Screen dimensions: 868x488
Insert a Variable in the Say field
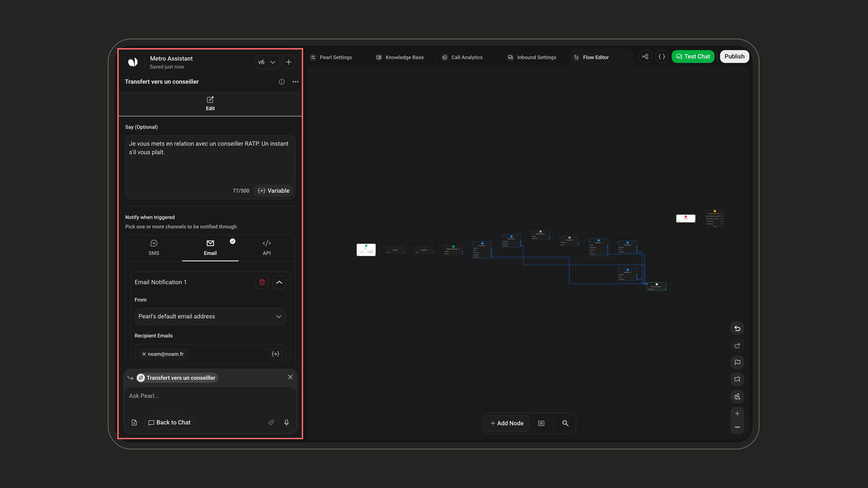(x=273, y=191)
